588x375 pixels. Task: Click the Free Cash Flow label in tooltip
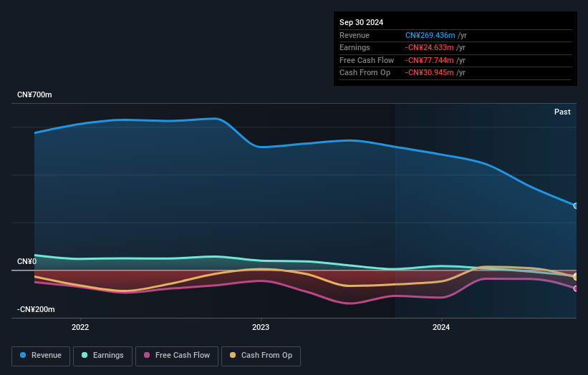367,60
